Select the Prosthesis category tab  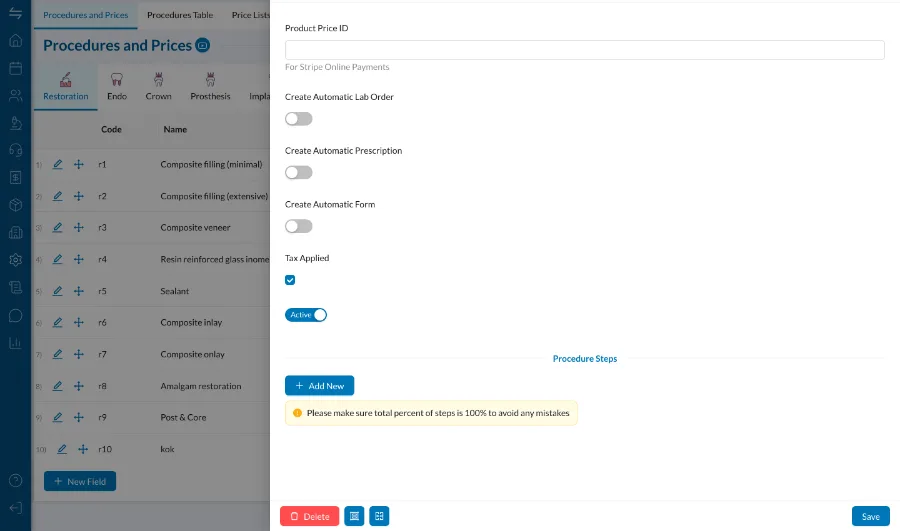(210, 87)
